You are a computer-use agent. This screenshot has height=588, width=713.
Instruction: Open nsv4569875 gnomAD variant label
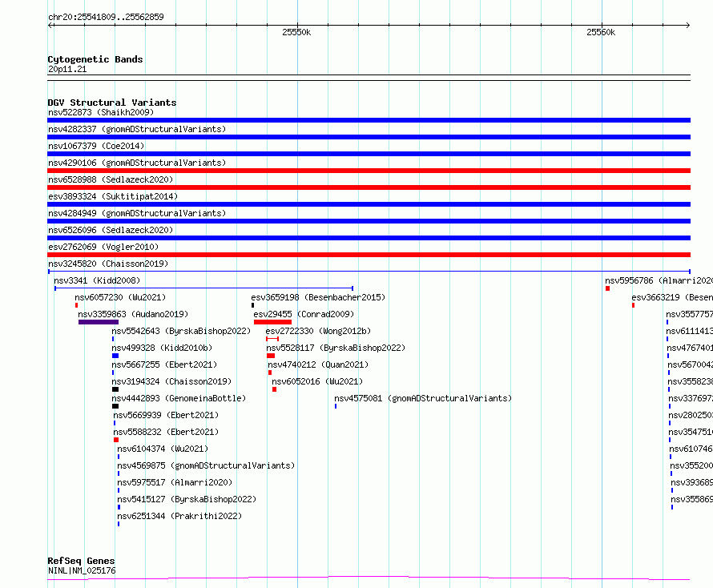coord(206,465)
